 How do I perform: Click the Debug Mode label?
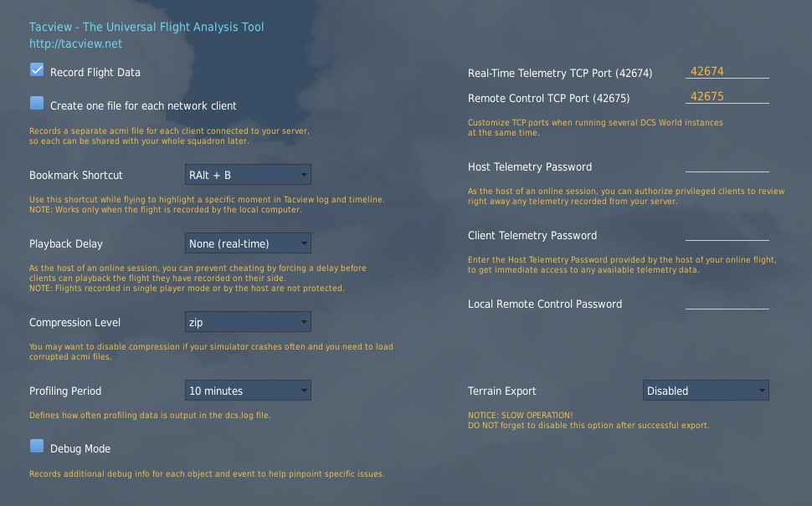(x=80, y=448)
